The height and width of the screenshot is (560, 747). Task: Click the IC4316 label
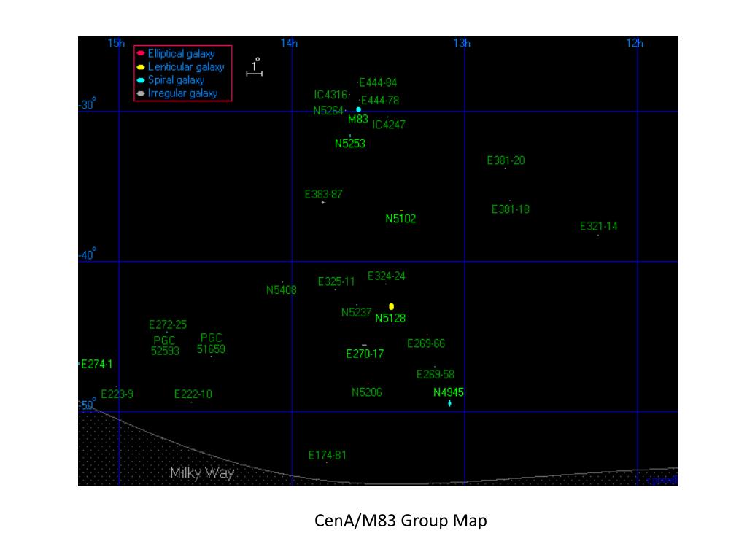click(330, 95)
